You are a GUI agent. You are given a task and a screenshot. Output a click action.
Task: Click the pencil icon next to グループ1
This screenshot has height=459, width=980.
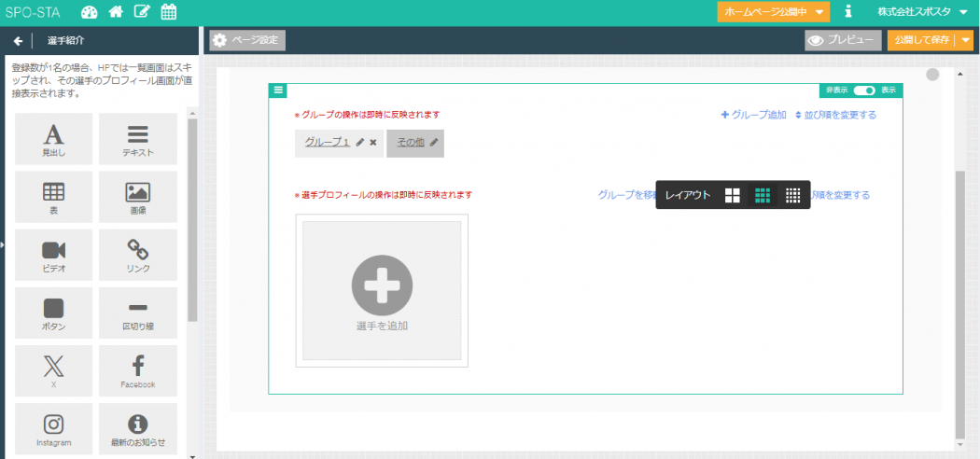[360, 143]
